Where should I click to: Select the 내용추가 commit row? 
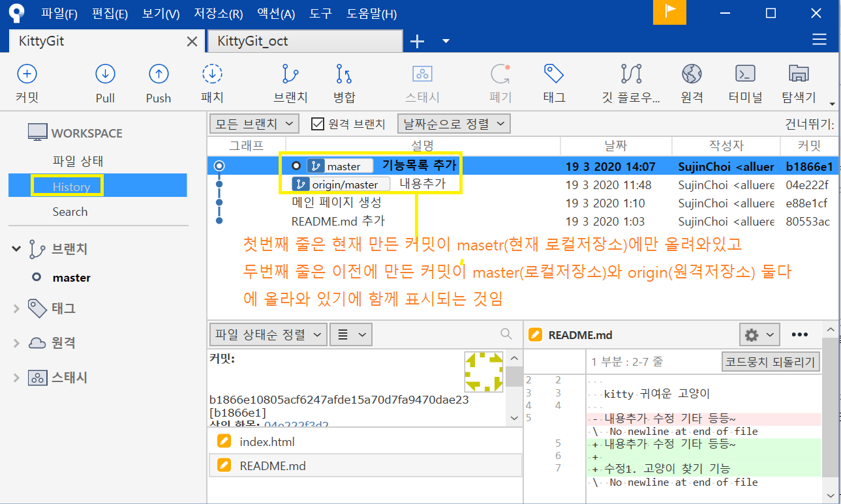click(x=523, y=185)
